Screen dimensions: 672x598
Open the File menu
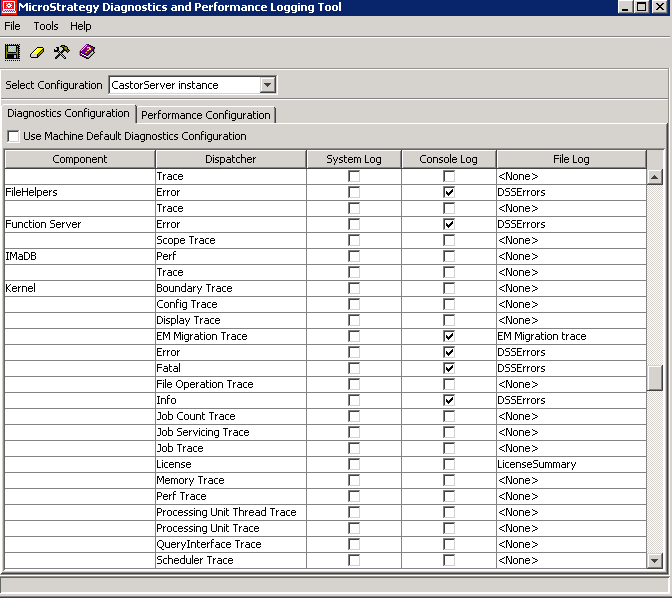tap(12, 26)
